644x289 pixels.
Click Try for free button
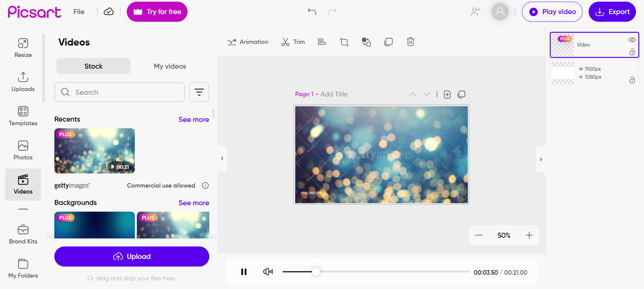tap(157, 12)
